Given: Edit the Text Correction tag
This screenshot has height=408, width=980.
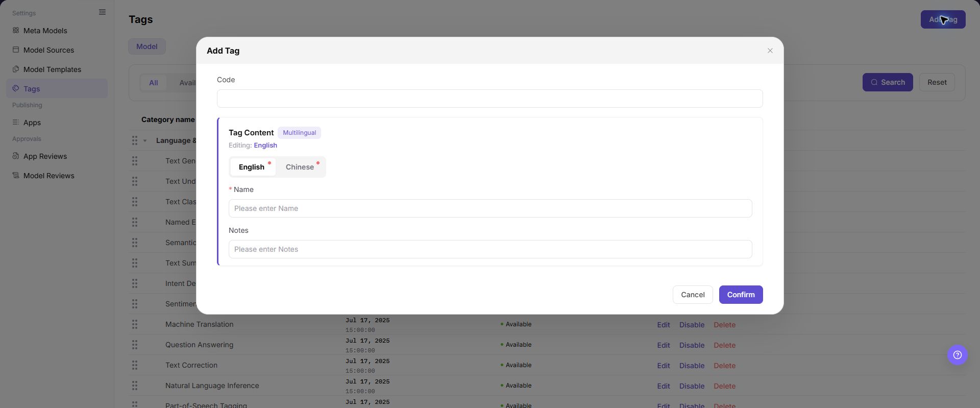Looking at the screenshot, I should pos(663,366).
